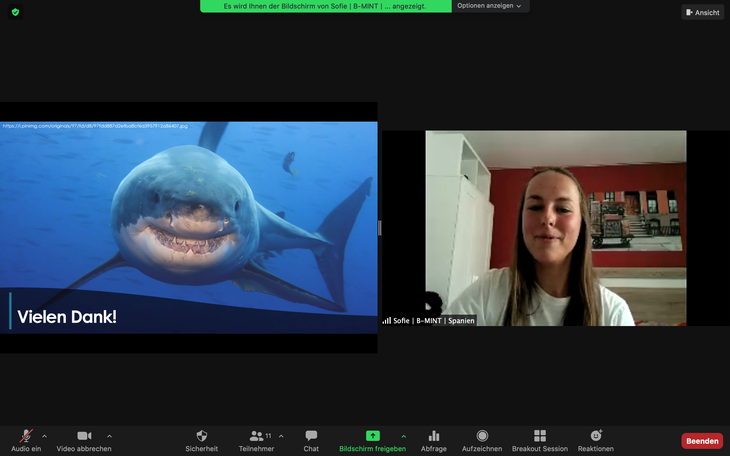
Task: Click the divider handle between shared screen and video
Action: tap(379, 228)
